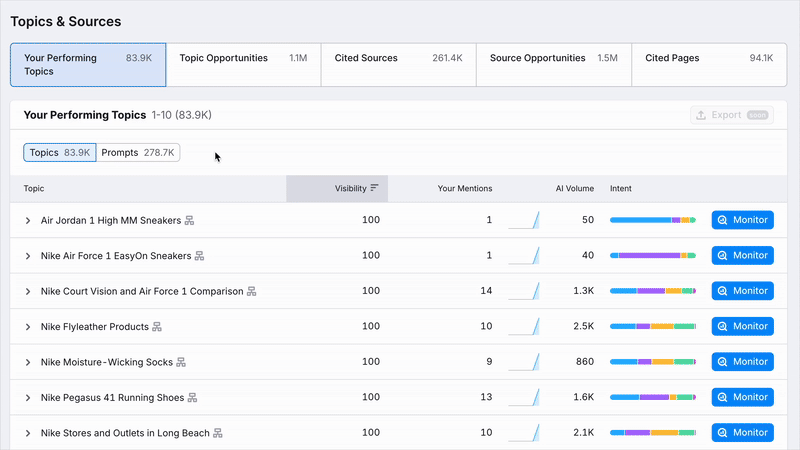Click the hierarchy icon beside Nike Flyleather Products
Image resolution: width=800 pixels, height=450 pixels.
click(x=157, y=327)
